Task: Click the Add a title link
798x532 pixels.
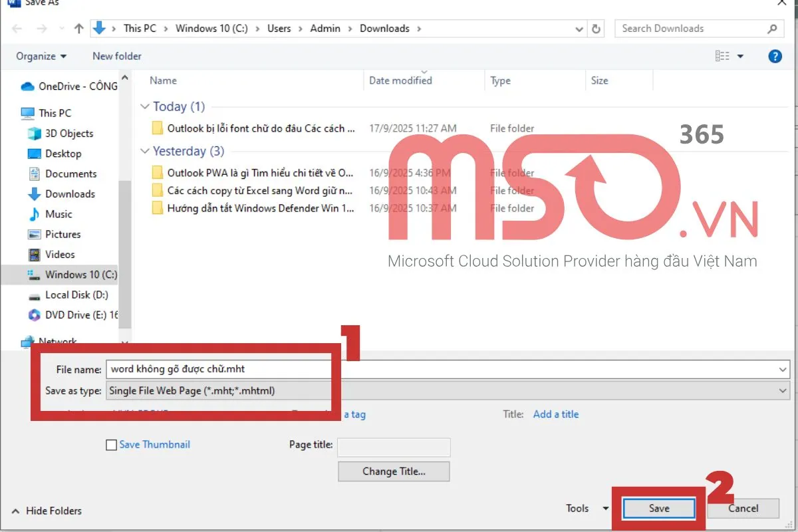Action: tap(556, 414)
